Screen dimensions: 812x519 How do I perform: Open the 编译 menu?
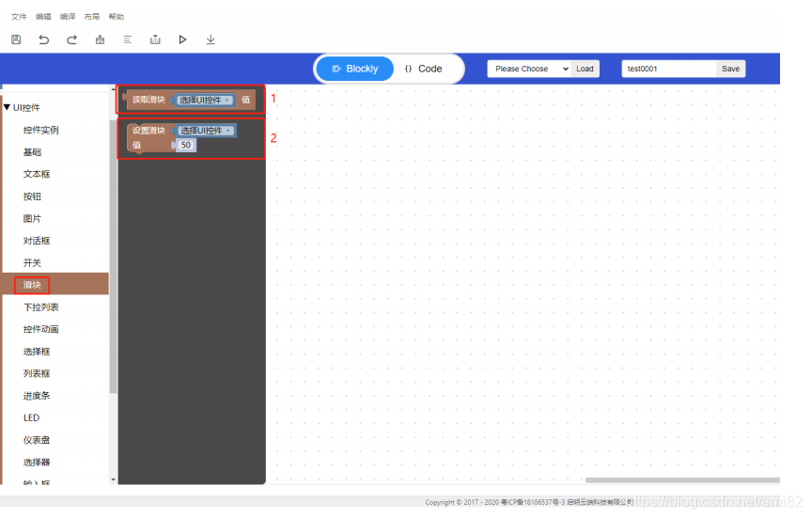pos(68,17)
